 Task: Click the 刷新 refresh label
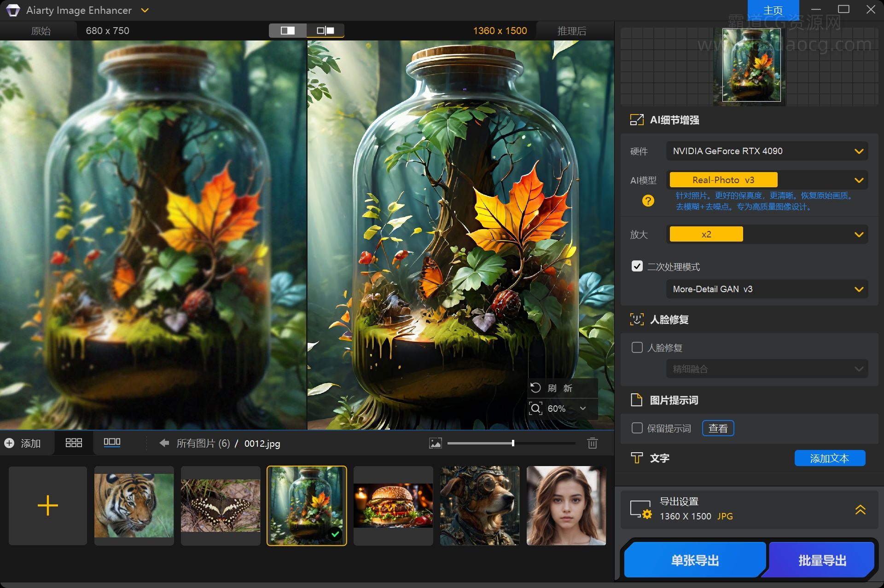(x=560, y=388)
